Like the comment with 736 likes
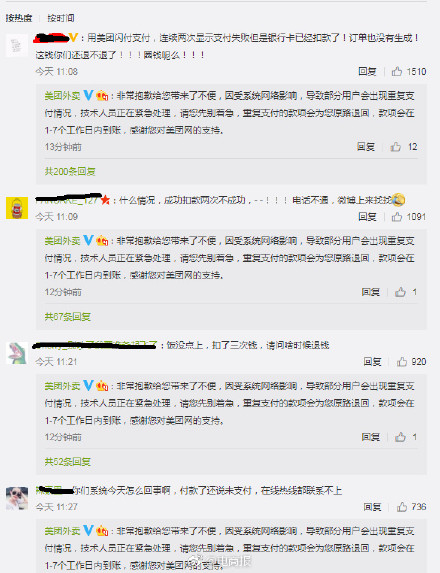This screenshot has width=440, height=573. [x=402, y=507]
